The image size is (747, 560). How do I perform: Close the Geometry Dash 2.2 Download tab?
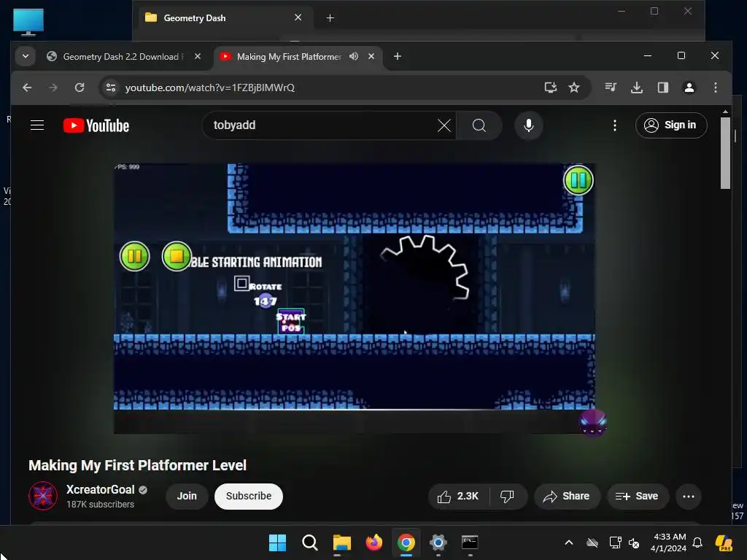[198, 56]
